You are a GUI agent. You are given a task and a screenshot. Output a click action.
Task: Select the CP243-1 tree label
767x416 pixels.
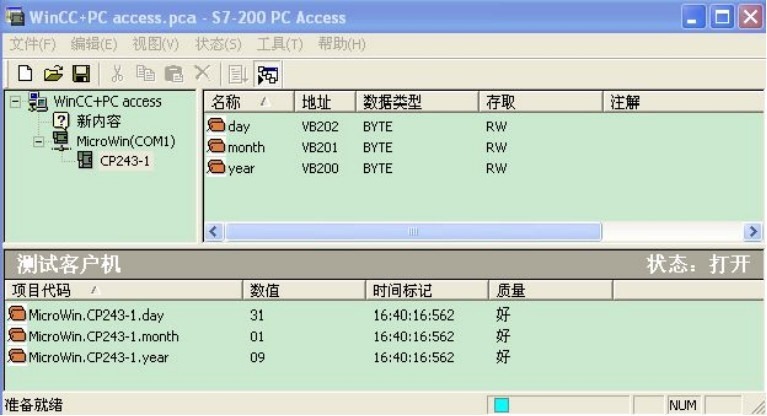pos(125,161)
